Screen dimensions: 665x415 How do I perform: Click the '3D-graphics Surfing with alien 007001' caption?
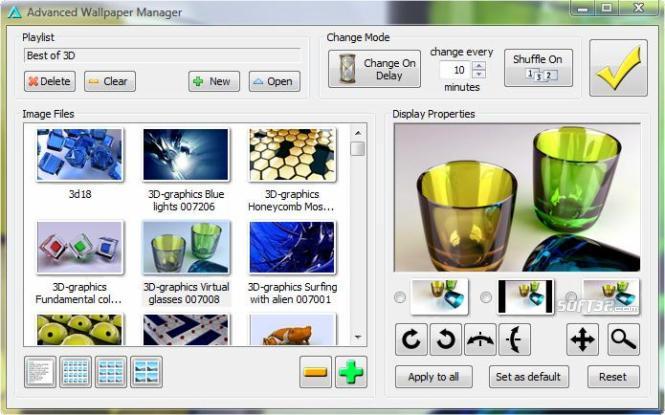point(292,293)
